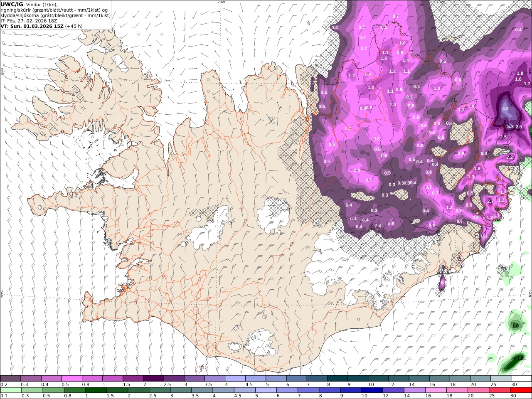The image size is (532, 399).
Task: Click the darkest green swatch labeled 1
Action: point(96,390)
